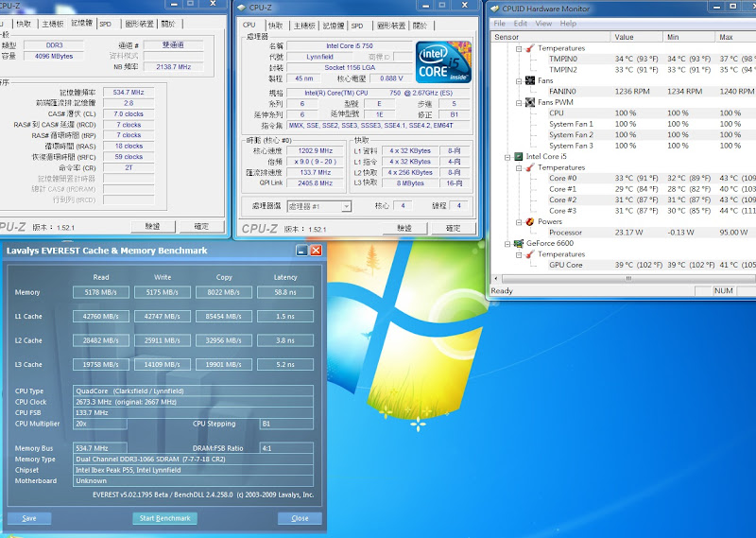This screenshot has height=538, width=756.
Task: Click the chip icon beside Intel Core i5
Action: (x=518, y=156)
